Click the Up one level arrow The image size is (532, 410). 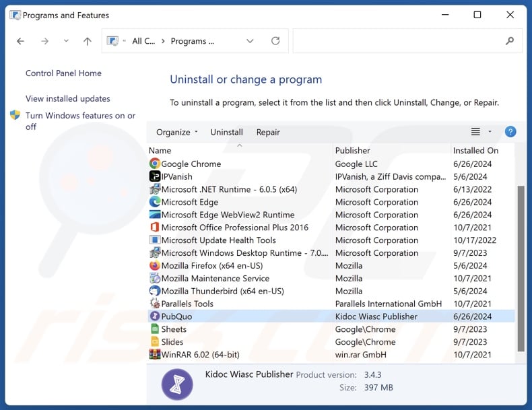coord(87,41)
